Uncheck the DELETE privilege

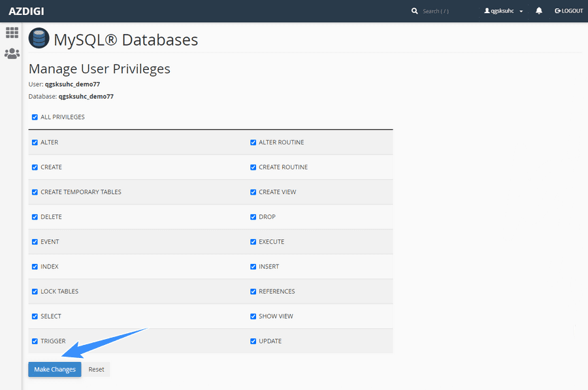tap(35, 217)
